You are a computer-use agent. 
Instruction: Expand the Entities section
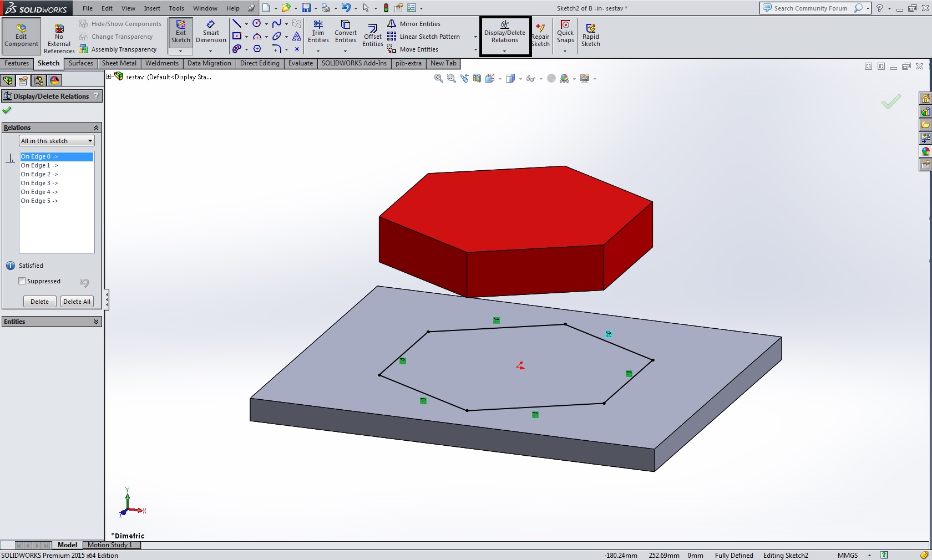point(96,322)
